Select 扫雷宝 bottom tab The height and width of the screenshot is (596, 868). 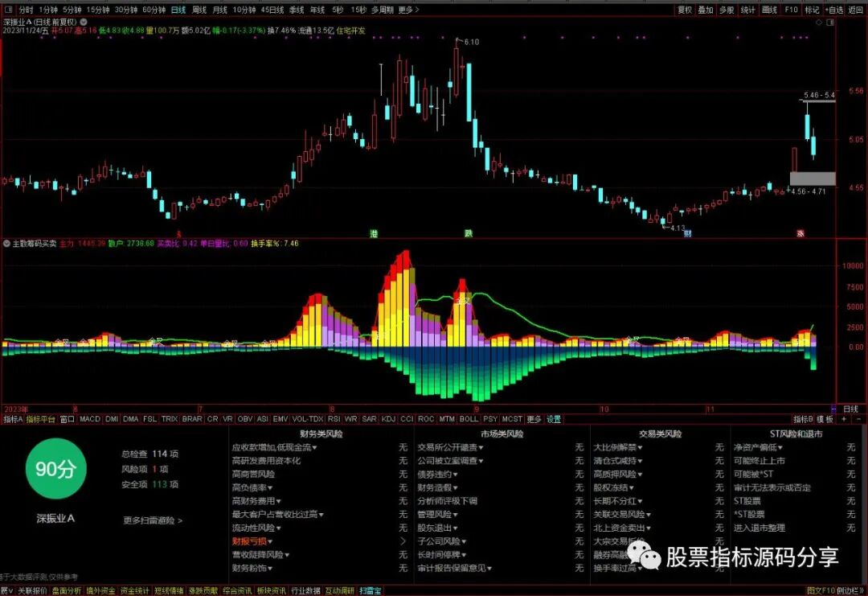371,591
